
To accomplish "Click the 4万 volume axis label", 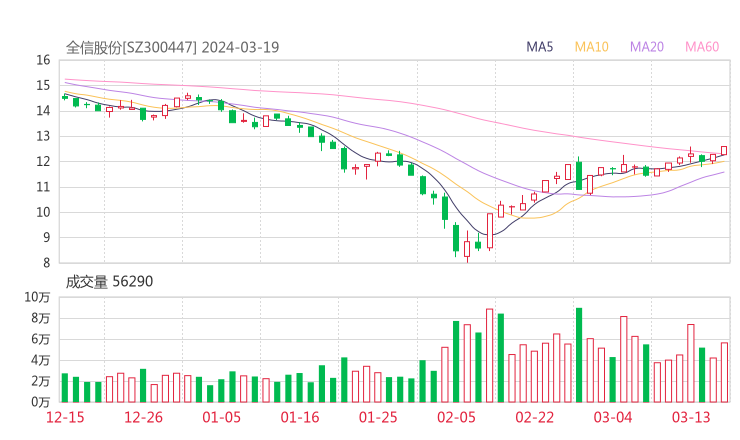I will coord(41,360).
